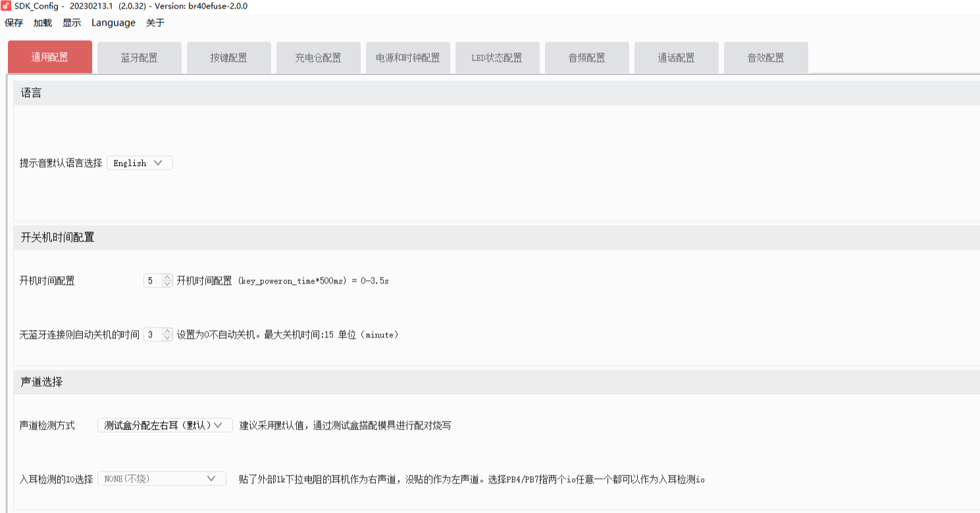
Task: Switch to the 充电仓配置 tab
Action: (x=319, y=57)
